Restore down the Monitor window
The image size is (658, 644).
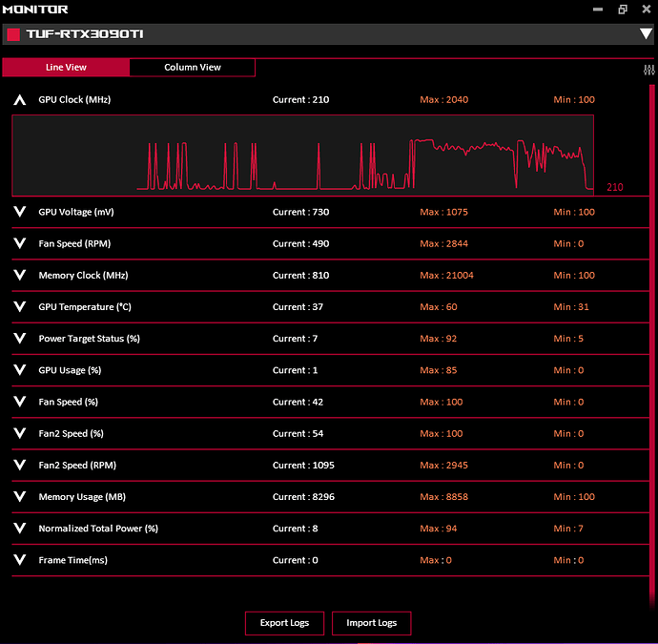pyautogui.click(x=622, y=10)
